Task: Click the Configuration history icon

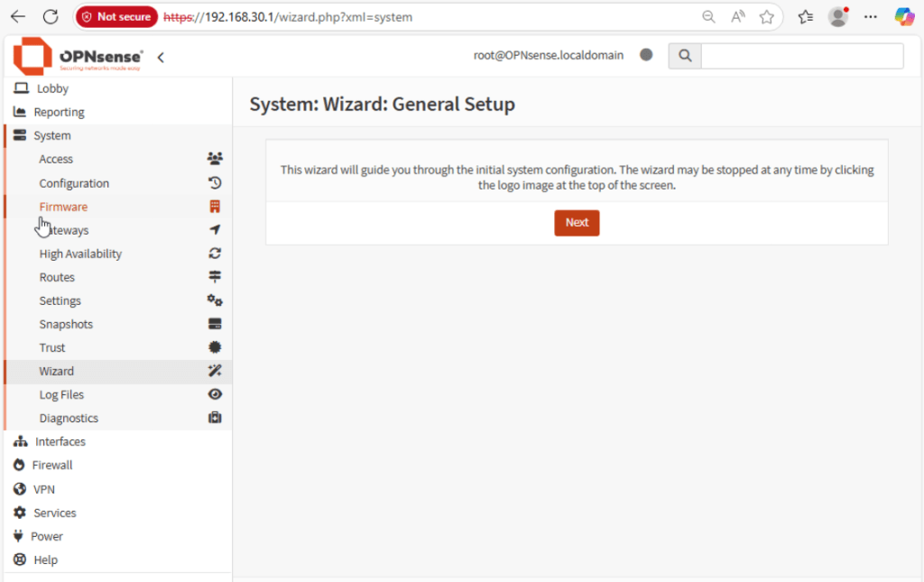Action: point(215,183)
